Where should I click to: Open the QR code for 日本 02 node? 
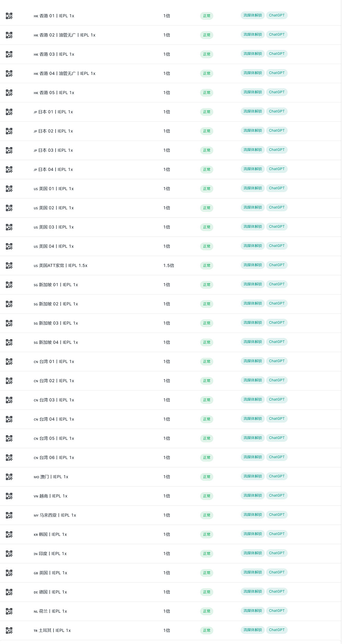[x=9, y=131]
